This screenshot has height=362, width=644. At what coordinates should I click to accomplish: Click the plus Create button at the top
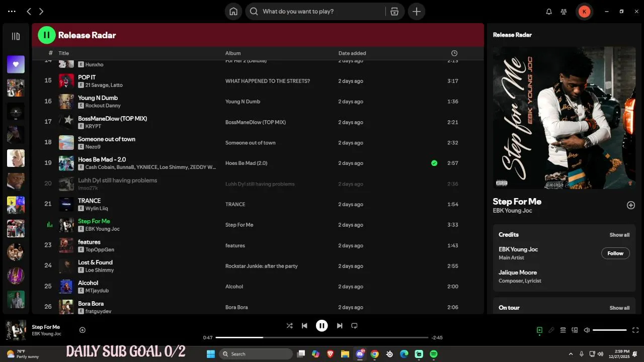click(x=417, y=11)
